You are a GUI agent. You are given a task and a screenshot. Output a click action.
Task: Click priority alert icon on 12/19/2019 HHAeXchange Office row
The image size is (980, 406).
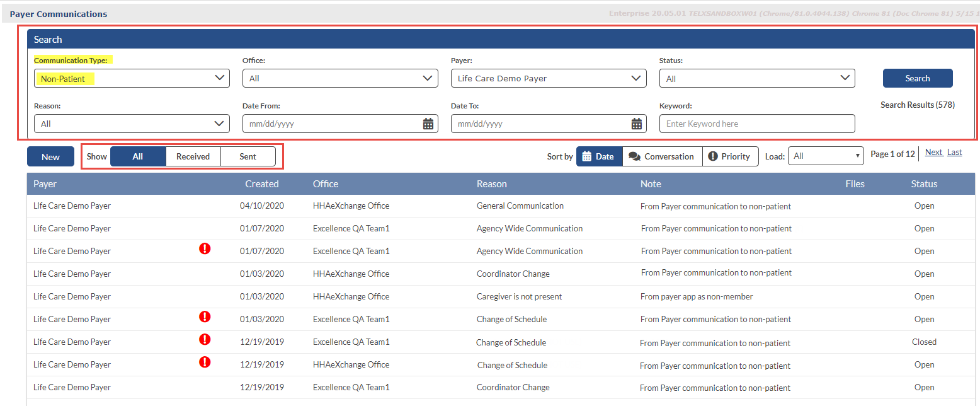205,362
